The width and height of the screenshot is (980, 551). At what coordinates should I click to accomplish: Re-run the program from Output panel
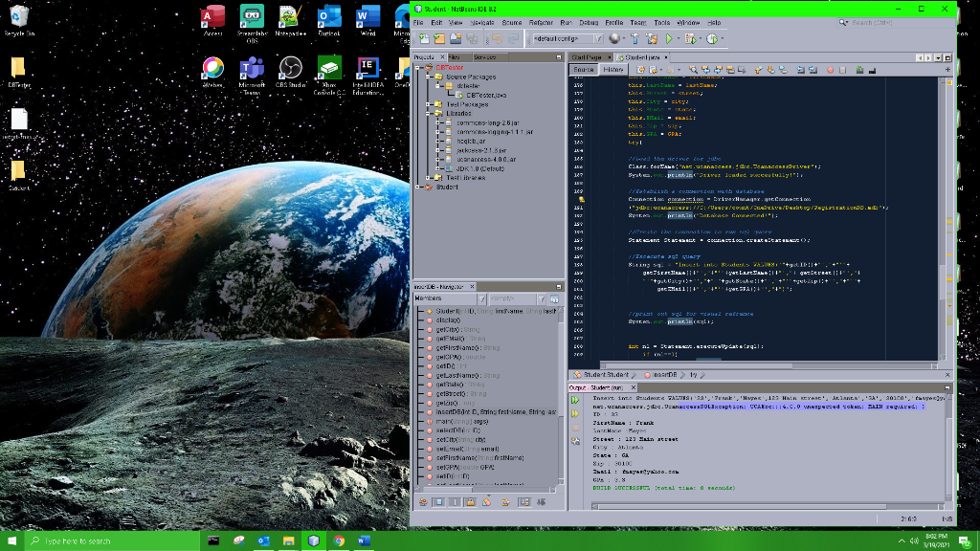[x=575, y=401]
